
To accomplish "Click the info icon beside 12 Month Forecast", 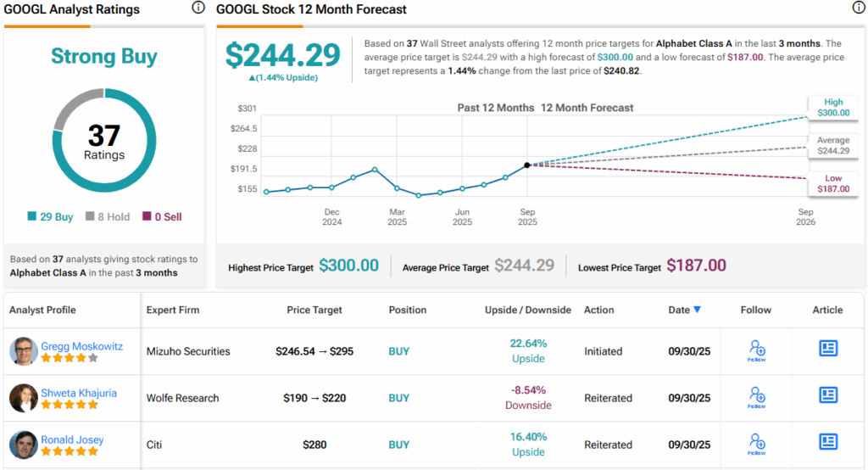I will (x=858, y=8).
